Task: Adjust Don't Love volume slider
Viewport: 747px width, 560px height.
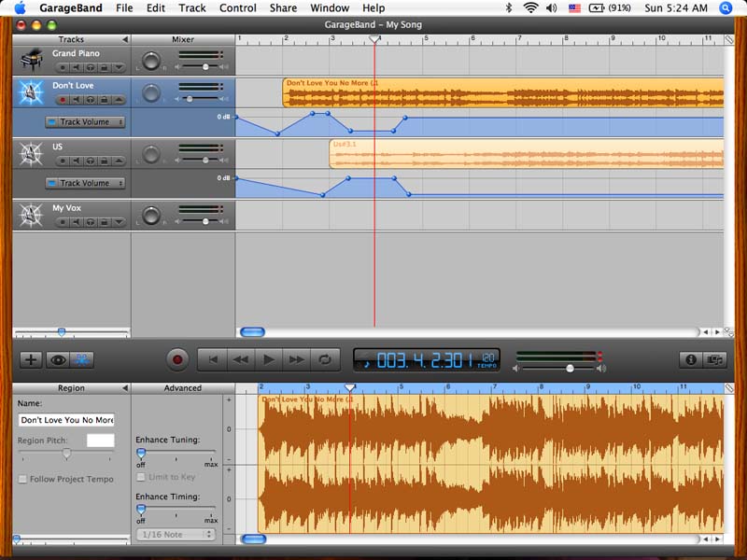Action: (x=190, y=99)
